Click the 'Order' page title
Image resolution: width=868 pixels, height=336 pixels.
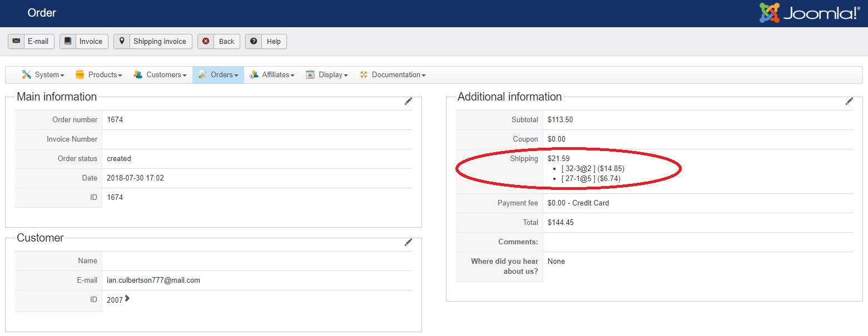coord(42,12)
